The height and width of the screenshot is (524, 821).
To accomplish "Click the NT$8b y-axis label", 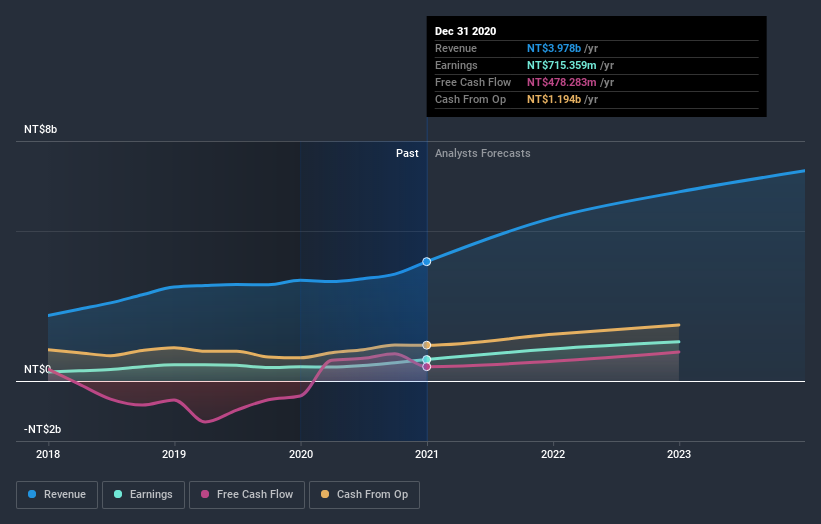I will point(40,129).
